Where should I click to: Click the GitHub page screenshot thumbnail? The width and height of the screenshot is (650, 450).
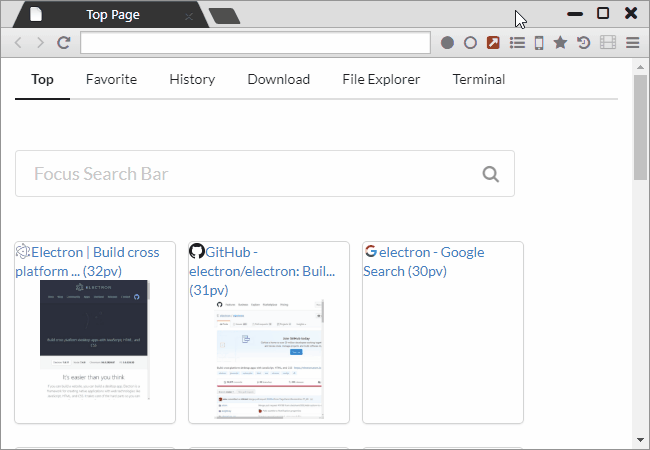[269, 359]
